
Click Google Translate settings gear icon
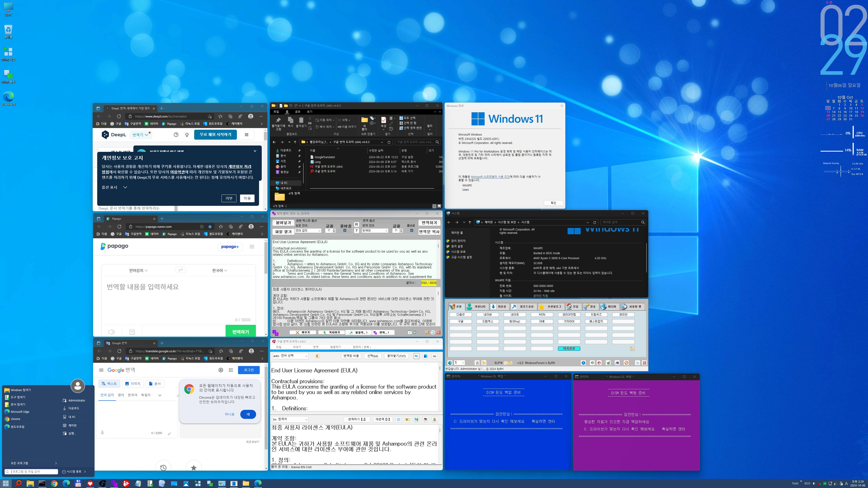tap(221, 370)
